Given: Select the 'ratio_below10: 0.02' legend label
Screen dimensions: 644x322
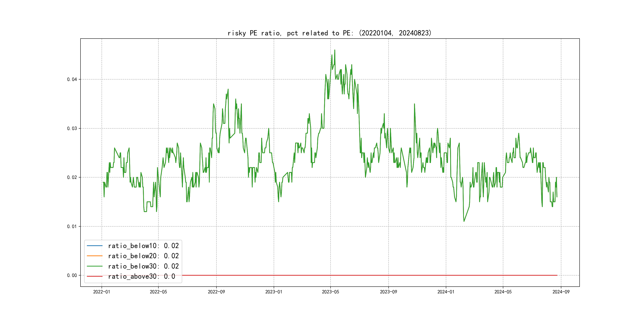Looking at the screenshot, I should [x=143, y=246].
